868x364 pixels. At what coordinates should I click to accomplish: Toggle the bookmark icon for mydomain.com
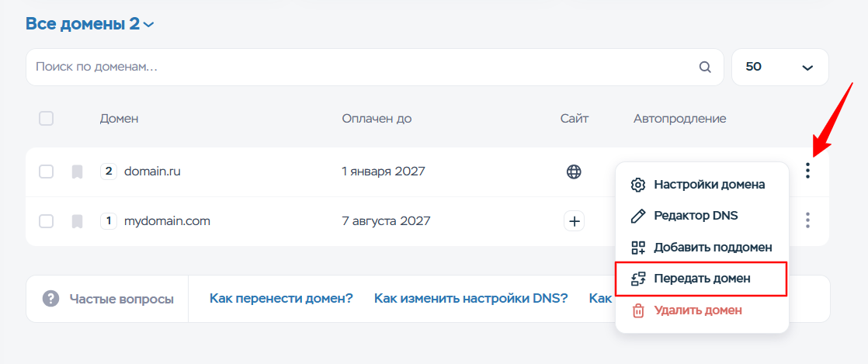(77, 221)
